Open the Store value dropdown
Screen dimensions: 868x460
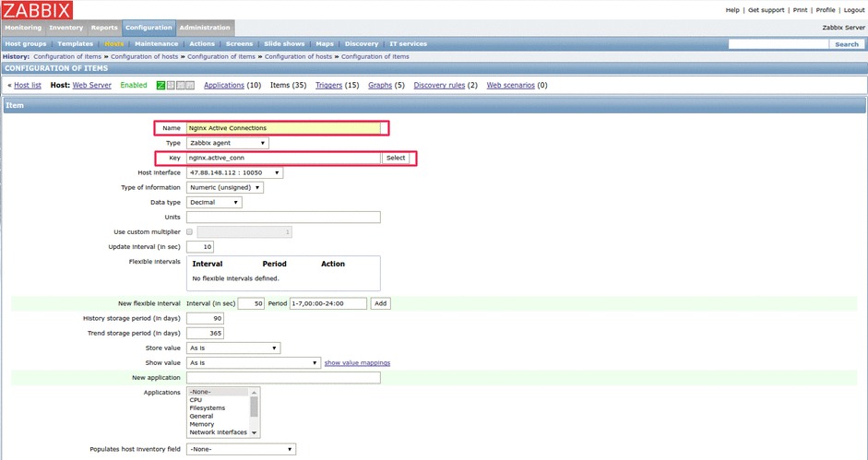click(x=233, y=348)
